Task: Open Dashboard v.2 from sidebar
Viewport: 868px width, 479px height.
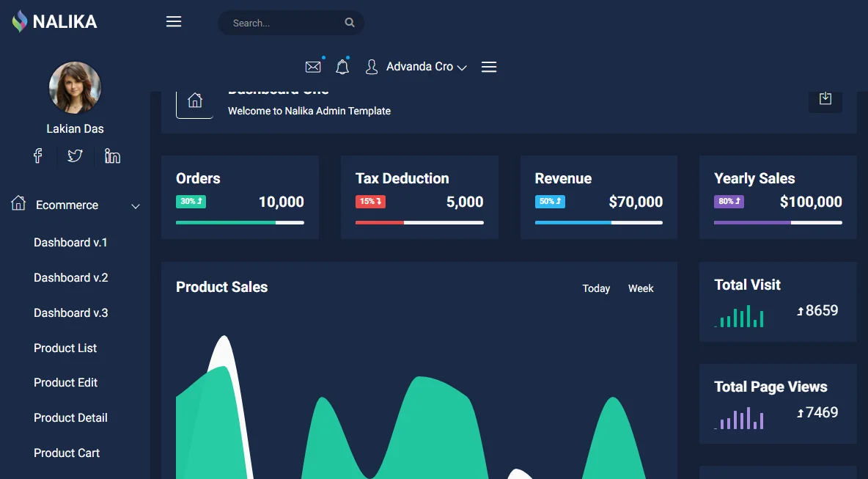Action: click(71, 277)
